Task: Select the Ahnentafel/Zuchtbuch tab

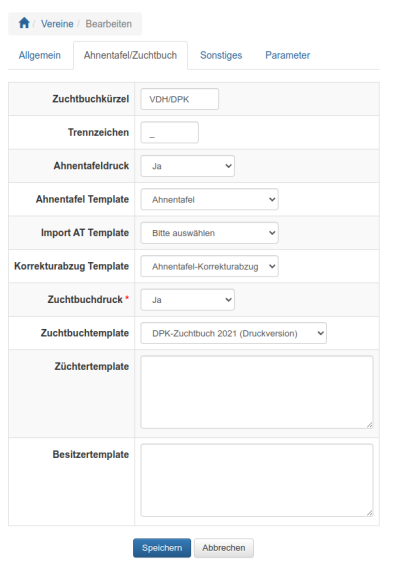Action: point(130,55)
